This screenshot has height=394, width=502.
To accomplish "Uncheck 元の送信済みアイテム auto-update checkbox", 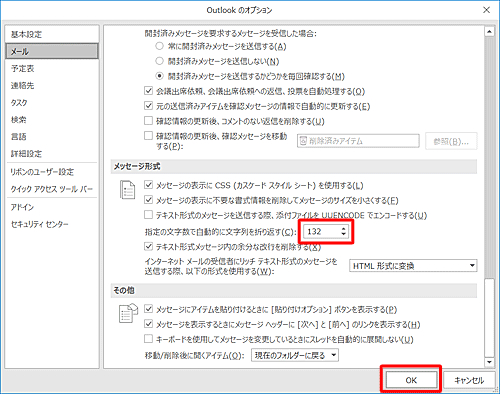I will (x=148, y=106).
